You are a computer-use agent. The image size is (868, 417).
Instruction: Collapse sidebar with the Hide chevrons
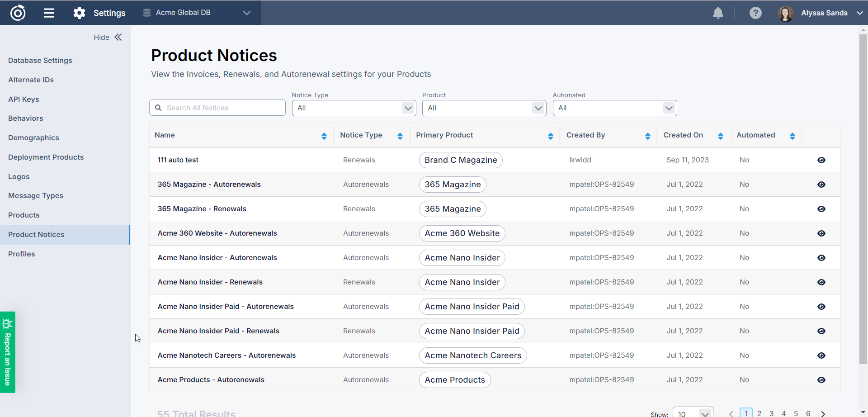point(118,37)
